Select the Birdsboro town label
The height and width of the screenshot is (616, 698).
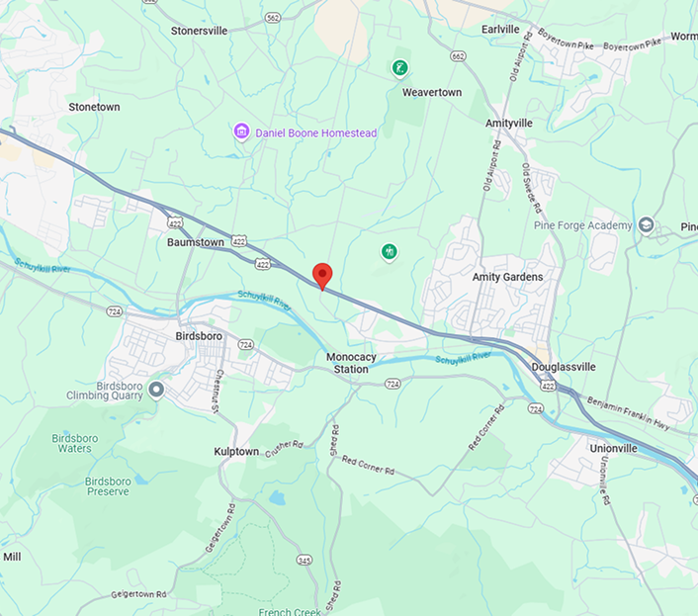[x=199, y=336]
